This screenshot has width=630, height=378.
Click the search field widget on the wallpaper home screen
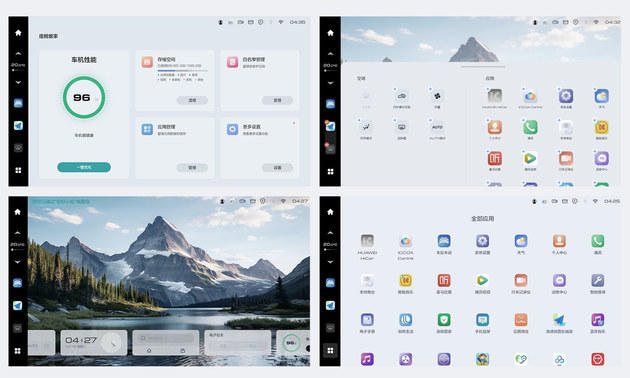click(x=166, y=338)
